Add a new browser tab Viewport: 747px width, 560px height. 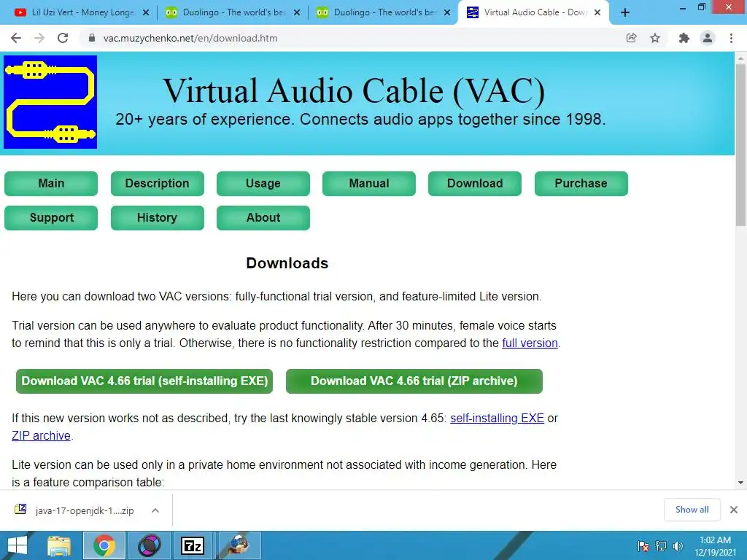coord(625,13)
